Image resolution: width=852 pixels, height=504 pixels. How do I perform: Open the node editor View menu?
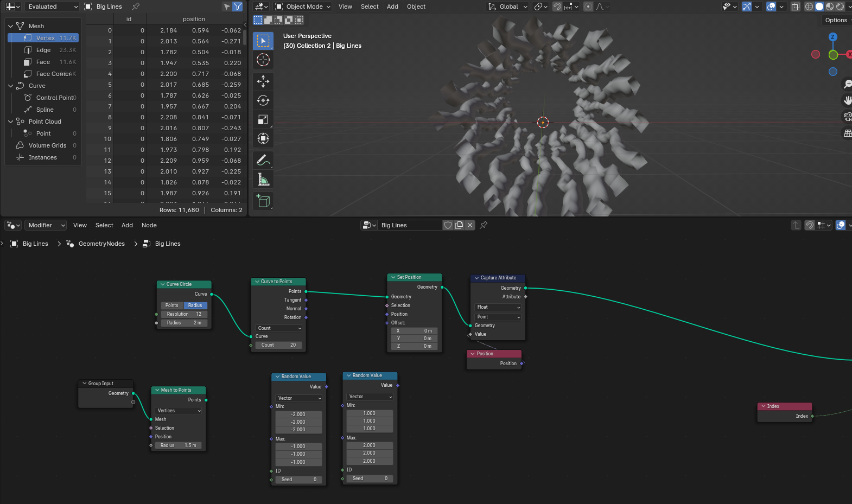80,225
